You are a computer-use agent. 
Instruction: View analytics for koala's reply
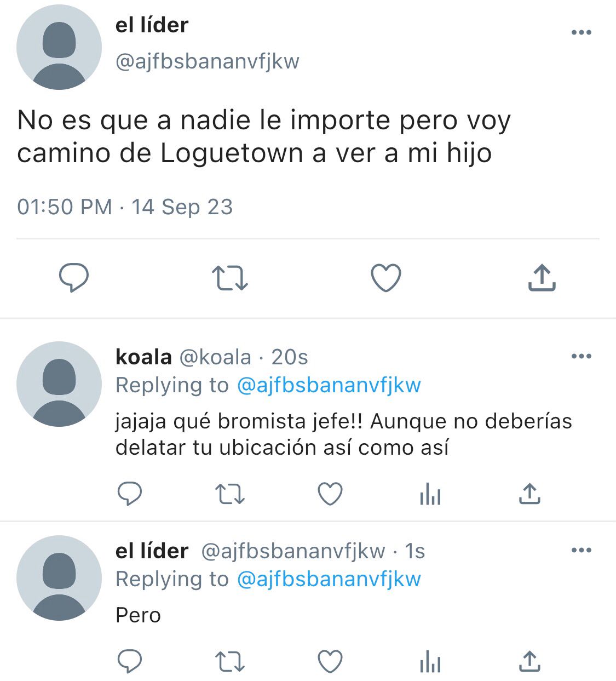(x=430, y=494)
